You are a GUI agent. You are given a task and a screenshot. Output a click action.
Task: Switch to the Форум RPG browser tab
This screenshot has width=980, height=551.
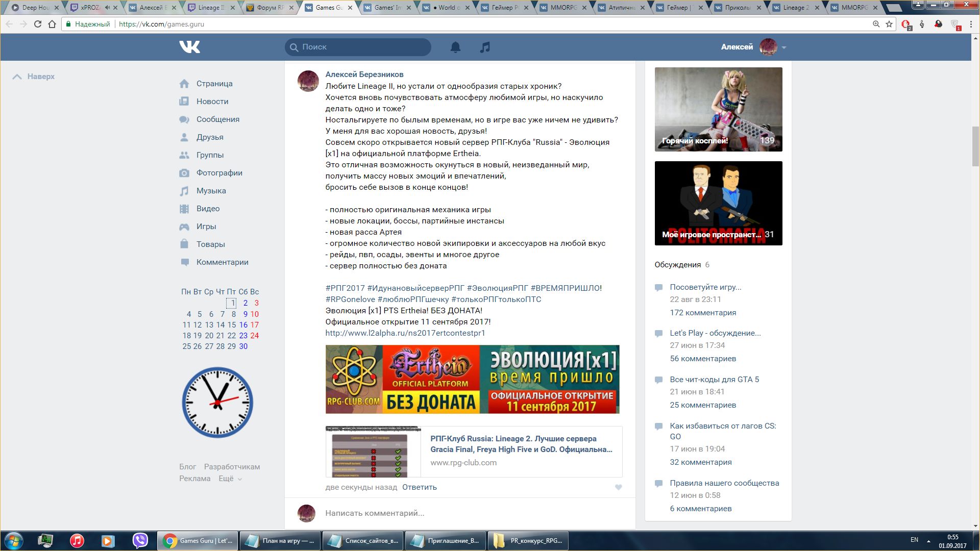[x=269, y=8]
